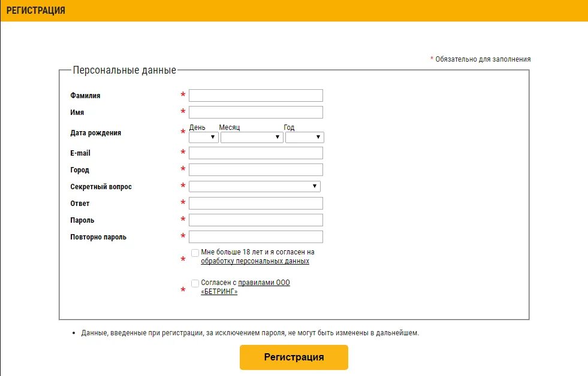
Task: Click the Ответ input field
Action: (256, 204)
